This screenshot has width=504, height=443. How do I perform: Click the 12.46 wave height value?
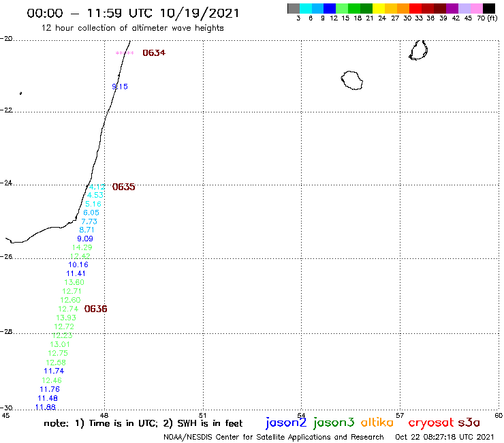pyautogui.click(x=52, y=380)
